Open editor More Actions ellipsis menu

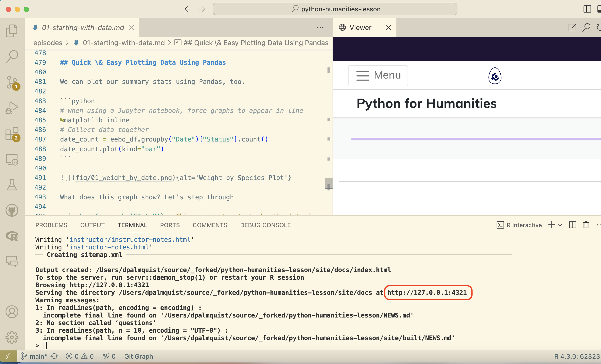coord(320,28)
